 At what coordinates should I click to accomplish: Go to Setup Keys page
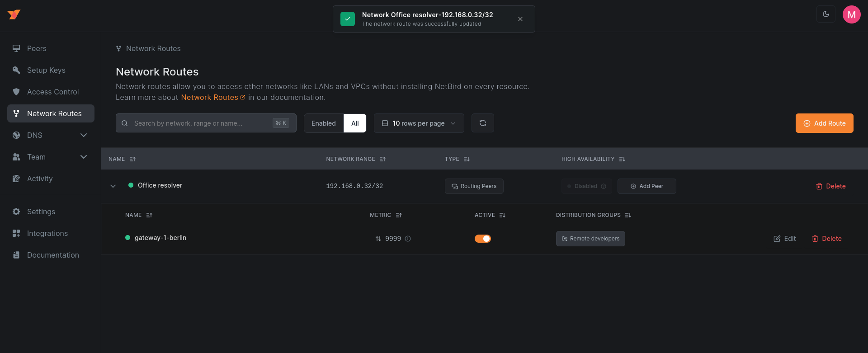pos(46,70)
